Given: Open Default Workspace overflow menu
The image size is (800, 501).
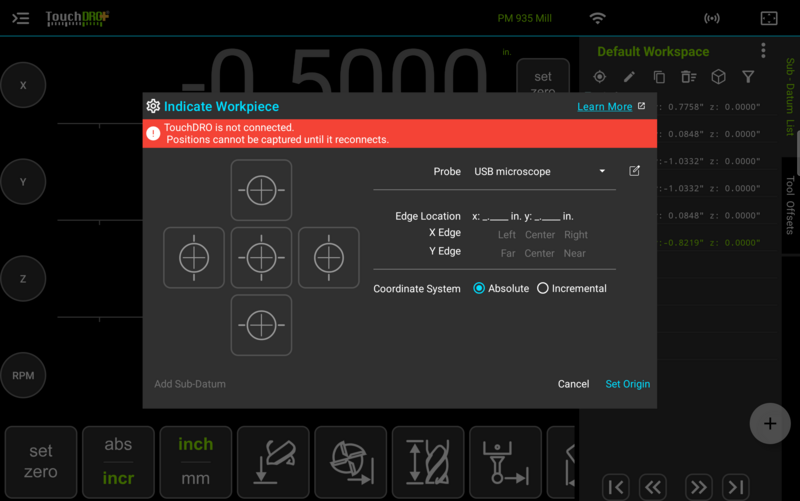Looking at the screenshot, I should pos(763,51).
